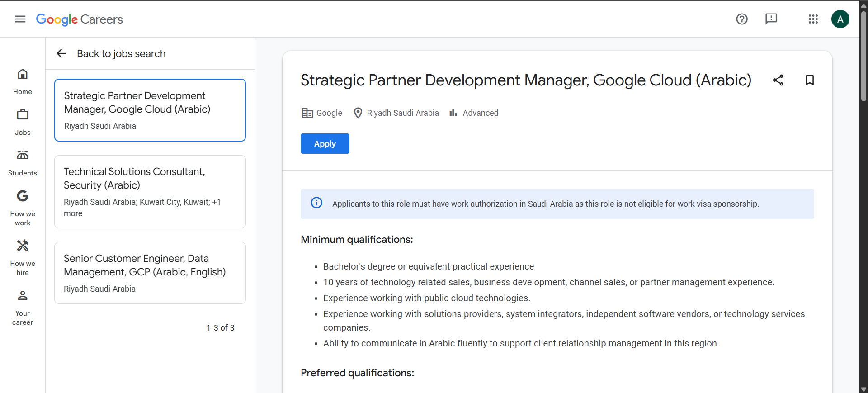Open the send feedback icon

pyautogui.click(x=771, y=19)
